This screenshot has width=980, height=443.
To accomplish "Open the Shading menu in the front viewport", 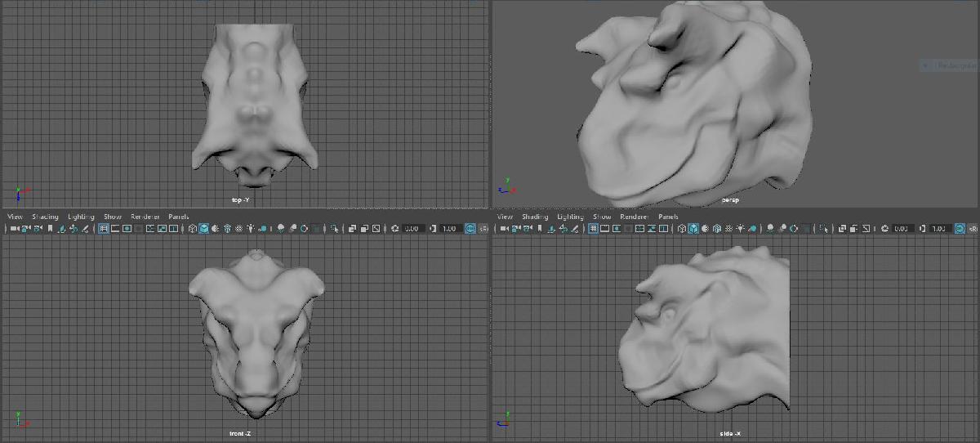I will pyautogui.click(x=45, y=217).
